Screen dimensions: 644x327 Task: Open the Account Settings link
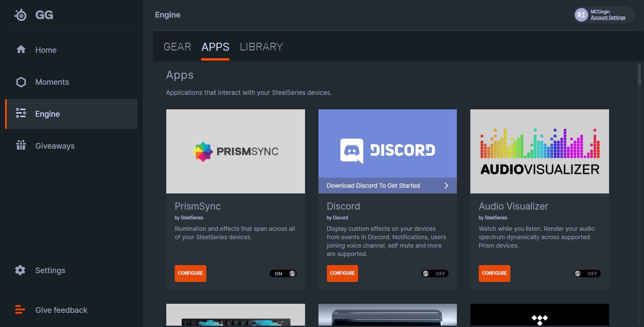[608, 18]
